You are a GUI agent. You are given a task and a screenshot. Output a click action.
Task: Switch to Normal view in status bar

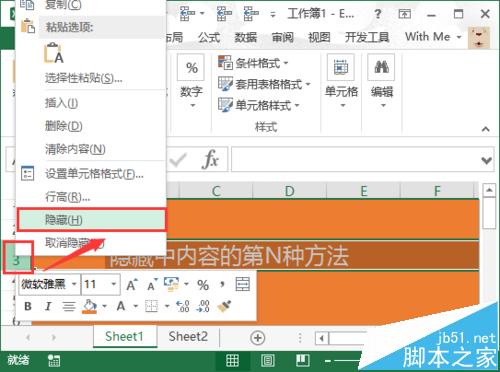[232, 360]
